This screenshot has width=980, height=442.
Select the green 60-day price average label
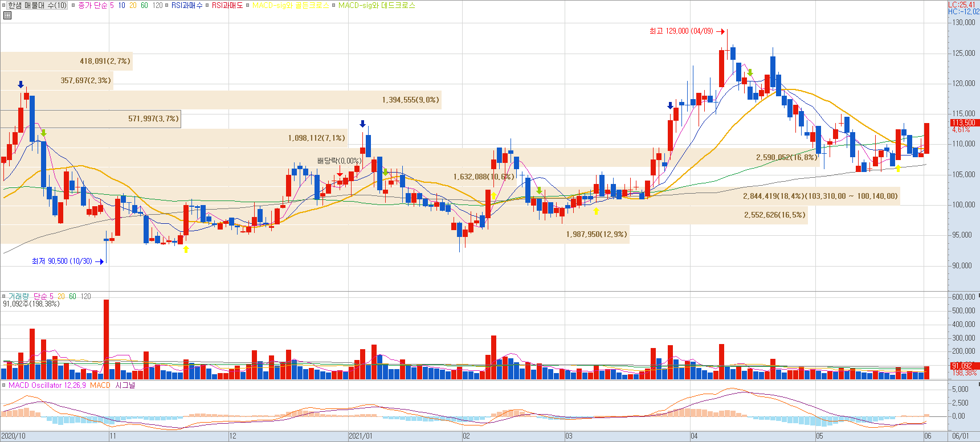coord(144,5)
